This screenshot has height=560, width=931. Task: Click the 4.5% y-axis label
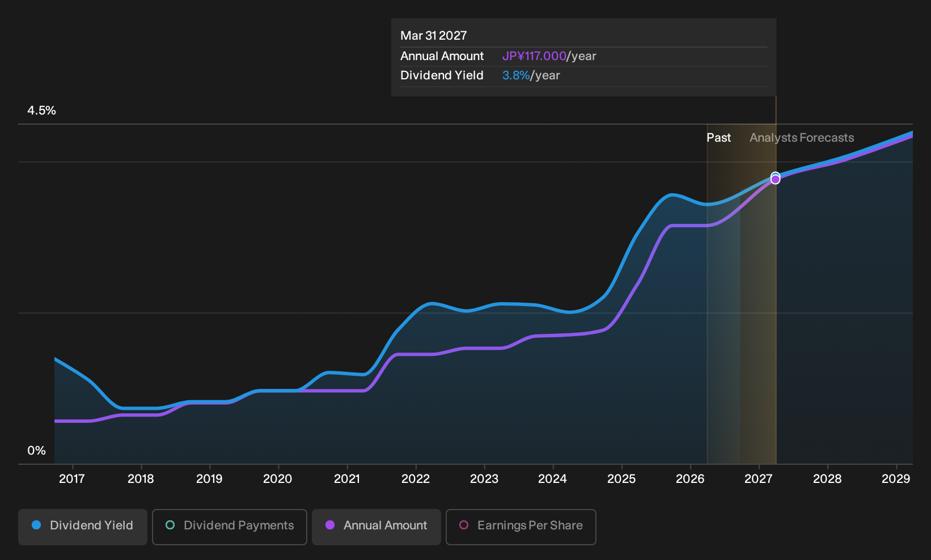(x=42, y=111)
